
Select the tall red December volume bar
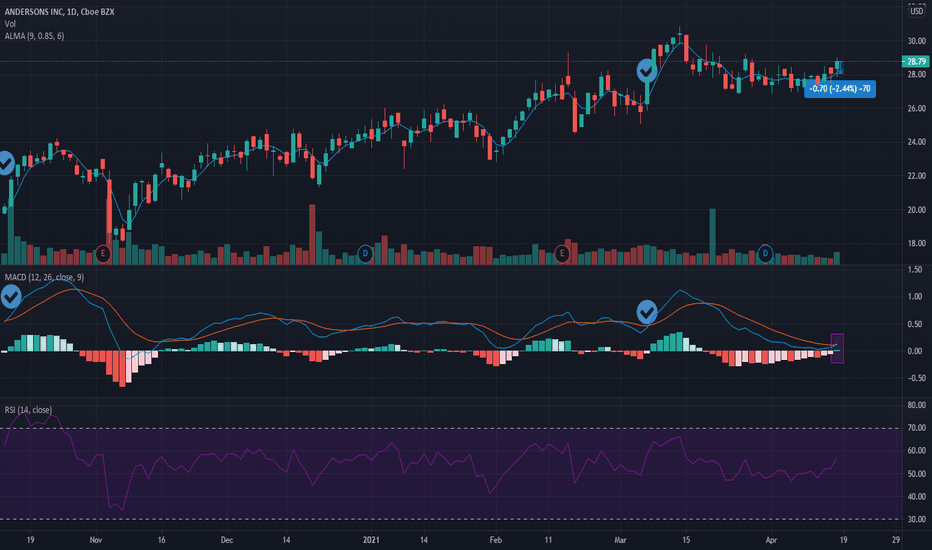[x=312, y=234]
